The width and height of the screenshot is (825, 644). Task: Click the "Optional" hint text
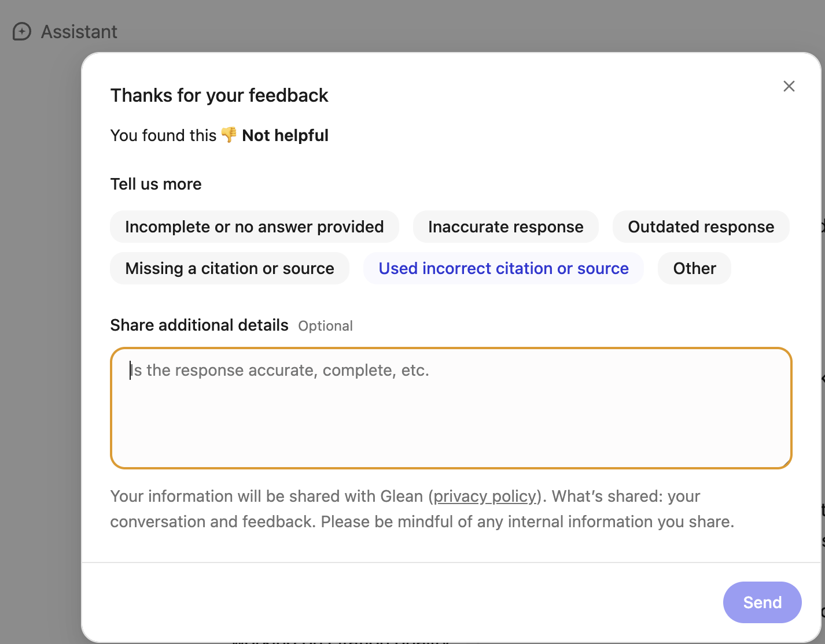click(325, 326)
